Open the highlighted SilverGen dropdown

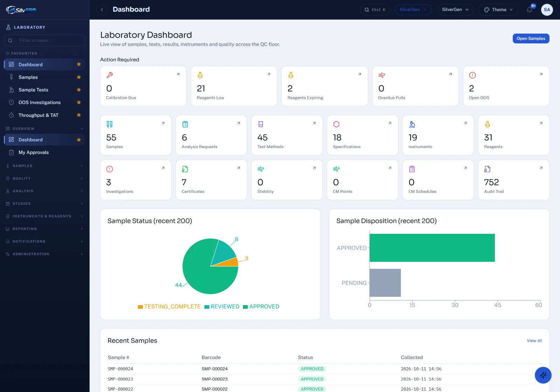(413, 10)
